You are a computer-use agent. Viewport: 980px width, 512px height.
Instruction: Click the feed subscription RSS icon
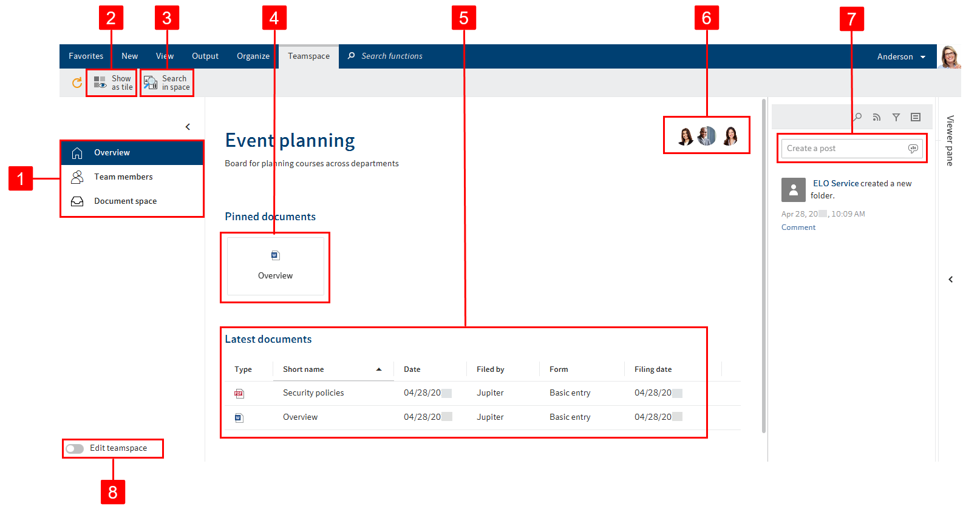877,118
